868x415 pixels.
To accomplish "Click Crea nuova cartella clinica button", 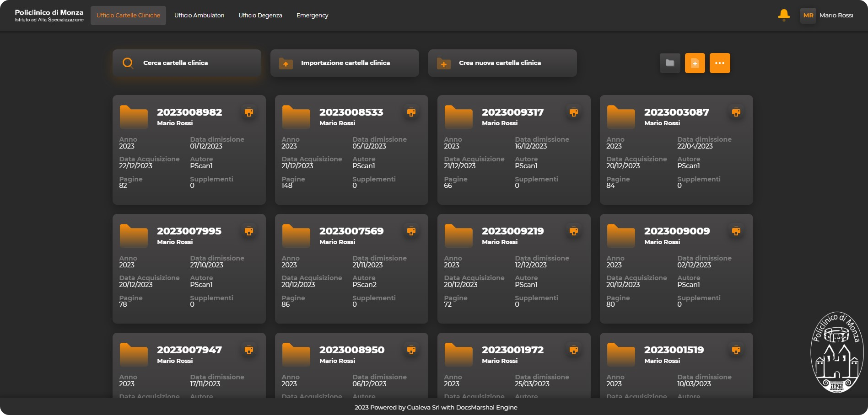I will pyautogui.click(x=502, y=63).
